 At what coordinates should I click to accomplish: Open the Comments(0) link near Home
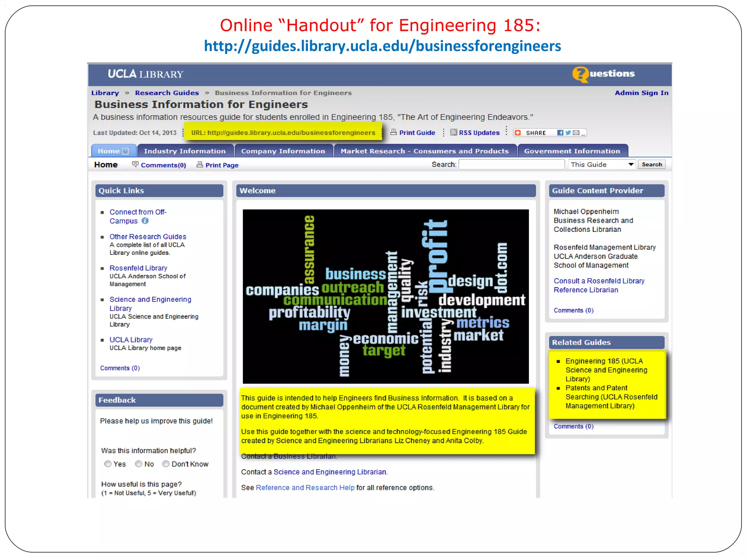(163, 165)
